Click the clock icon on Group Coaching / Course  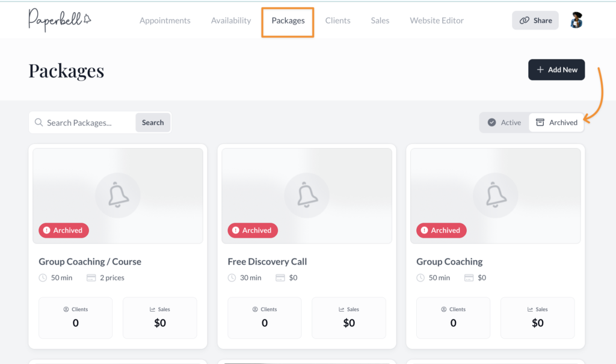pyautogui.click(x=43, y=278)
